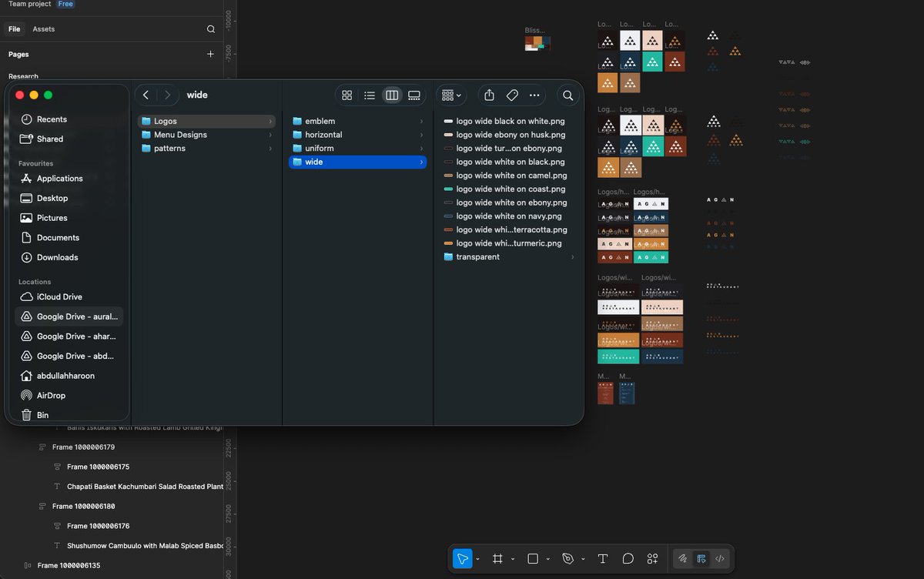The width and height of the screenshot is (924, 579).
Task: Select the Pen tool in Figma toolbar
Action: click(x=568, y=559)
